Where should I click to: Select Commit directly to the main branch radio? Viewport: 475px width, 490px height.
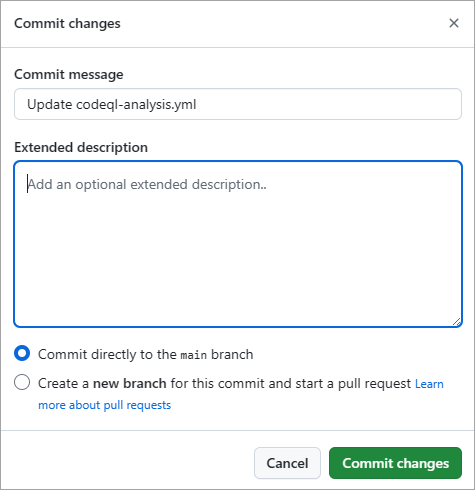point(22,353)
